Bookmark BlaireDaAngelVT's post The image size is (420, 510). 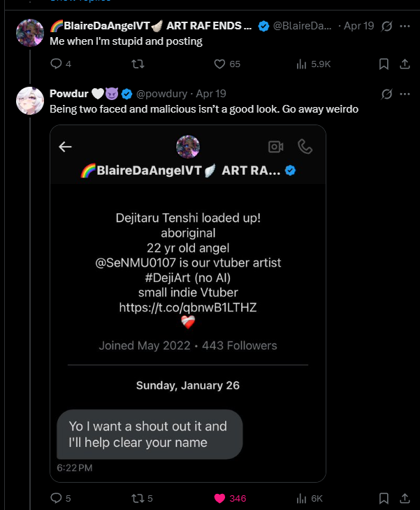point(384,64)
